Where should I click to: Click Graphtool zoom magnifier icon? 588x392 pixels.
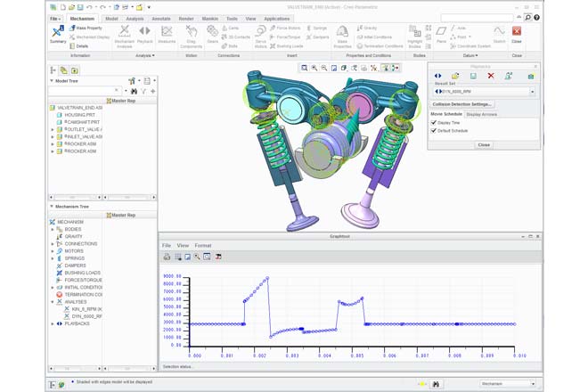coord(197,257)
